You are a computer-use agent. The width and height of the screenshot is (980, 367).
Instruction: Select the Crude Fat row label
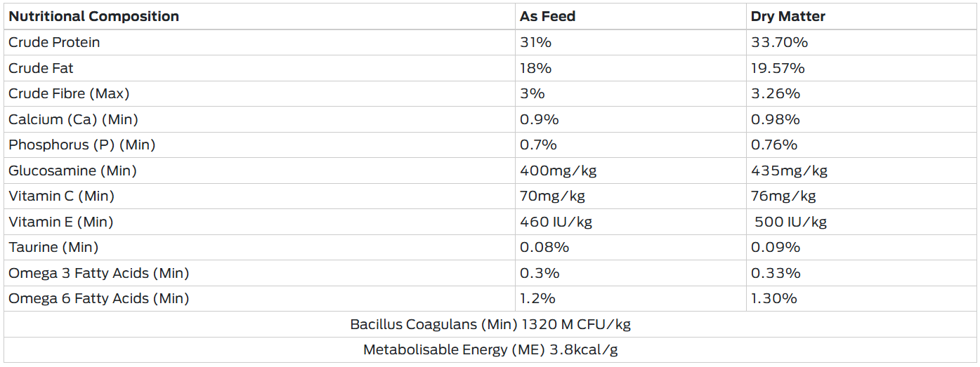[41, 68]
